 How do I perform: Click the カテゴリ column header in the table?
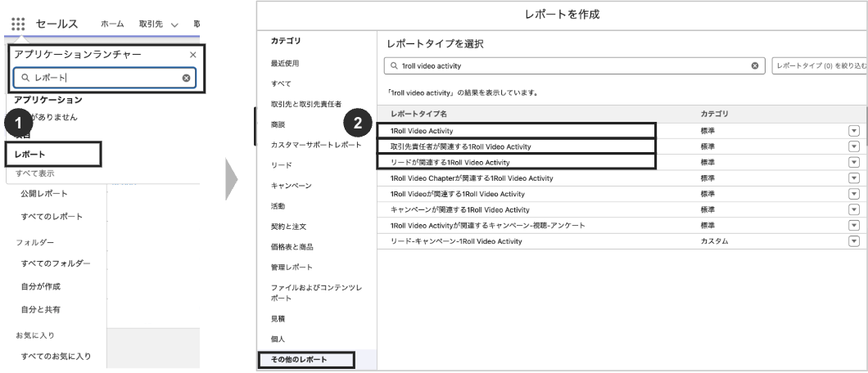(714, 114)
